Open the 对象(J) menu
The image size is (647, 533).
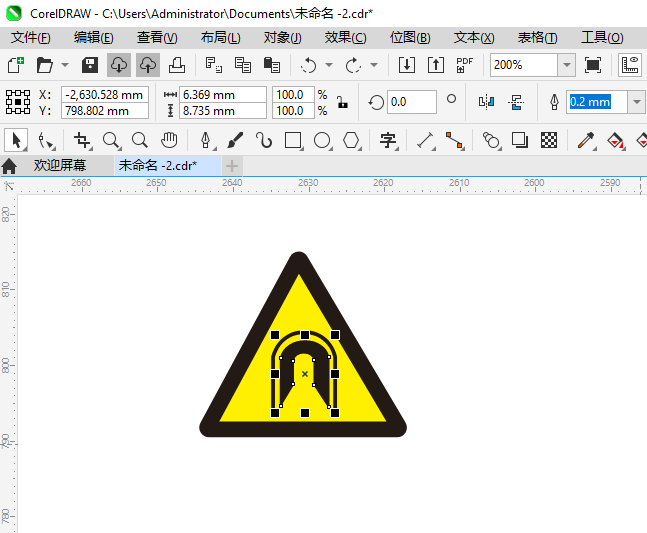click(x=283, y=38)
